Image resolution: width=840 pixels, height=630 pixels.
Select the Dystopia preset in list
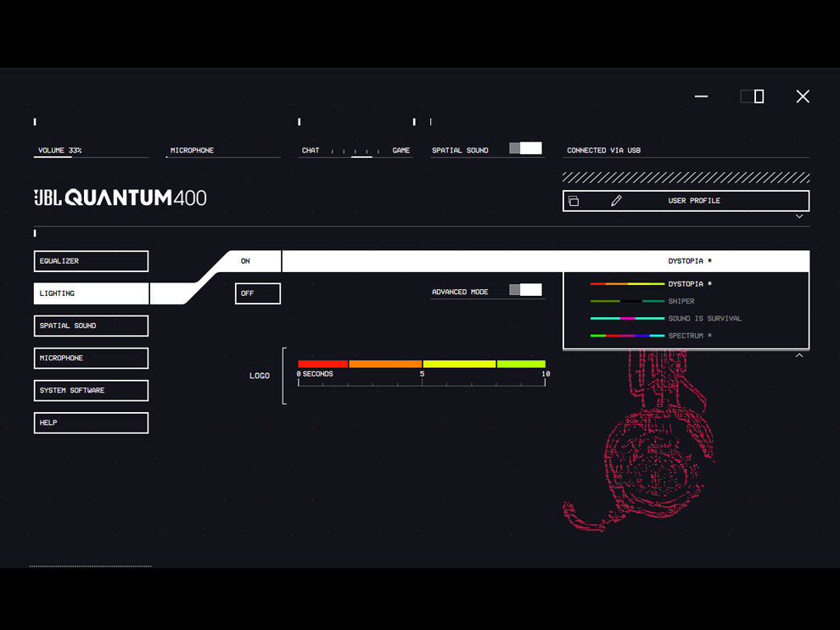(x=686, y=284)
